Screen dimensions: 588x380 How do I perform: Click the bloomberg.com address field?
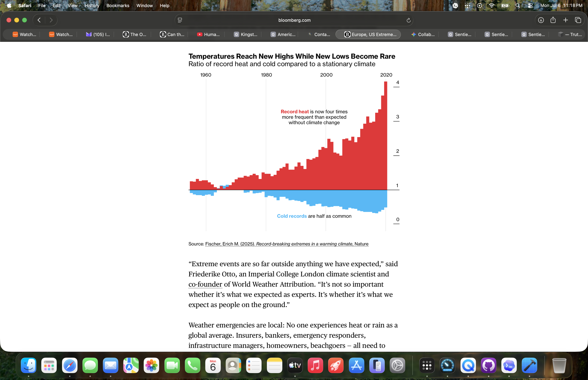point(294,20)
